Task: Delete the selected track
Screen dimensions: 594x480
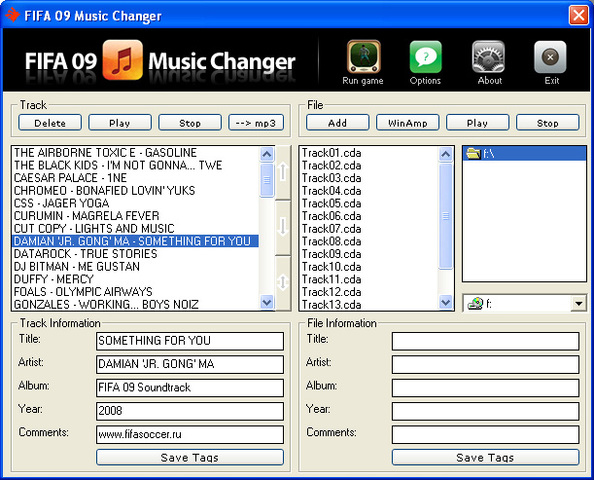Action: click(x=50, y=123)
